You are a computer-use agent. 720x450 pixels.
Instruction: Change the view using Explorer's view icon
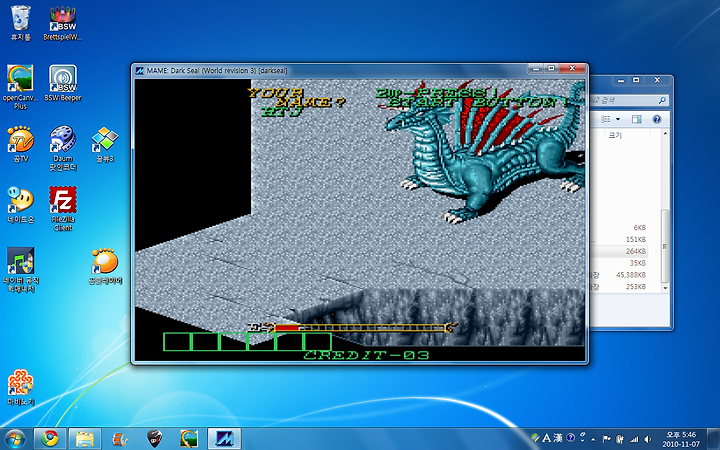point(606,119)
